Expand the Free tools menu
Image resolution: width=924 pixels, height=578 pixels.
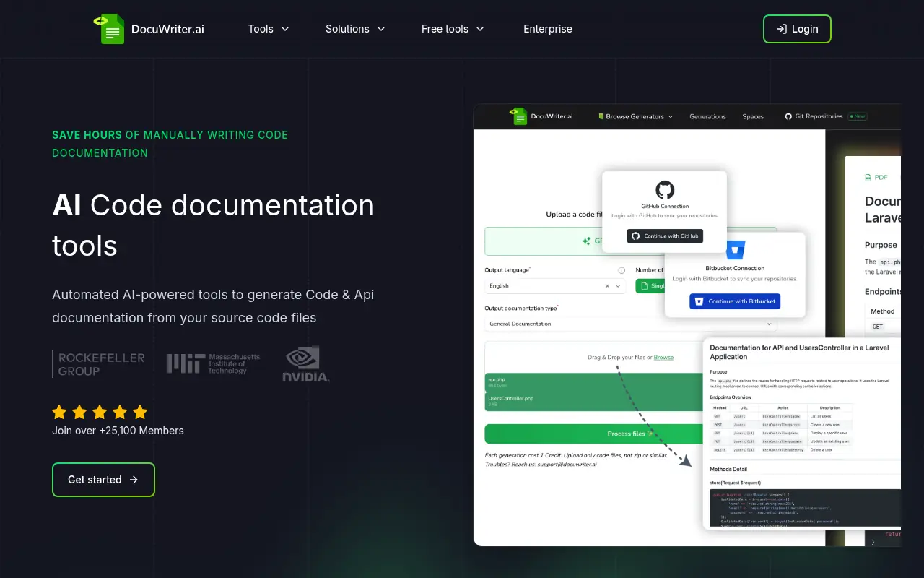(x=452, y=29)
